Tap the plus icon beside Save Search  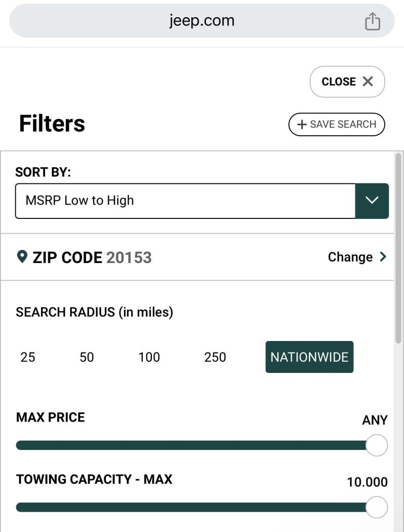pyautogui.click(x=302, y=125)
